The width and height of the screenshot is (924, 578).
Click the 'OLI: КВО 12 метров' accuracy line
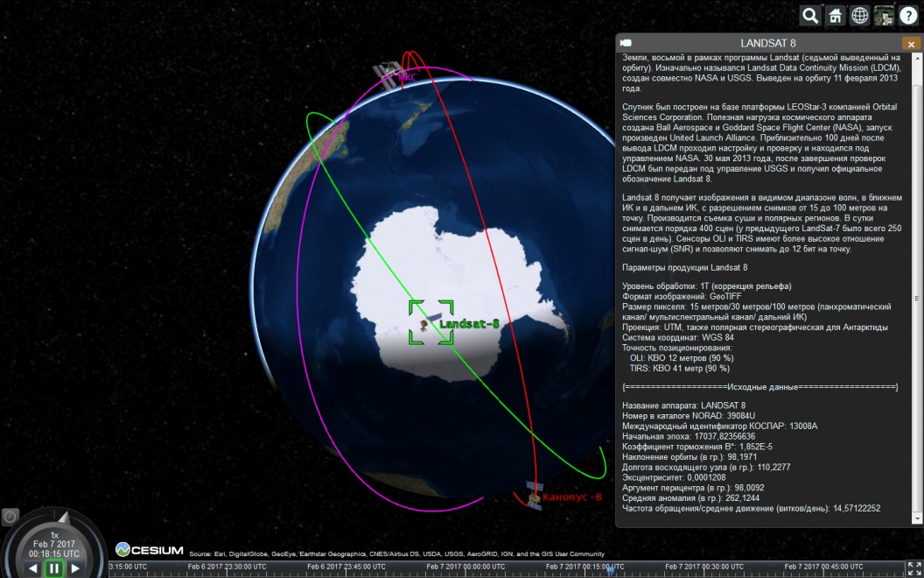(x=682, y=357)
